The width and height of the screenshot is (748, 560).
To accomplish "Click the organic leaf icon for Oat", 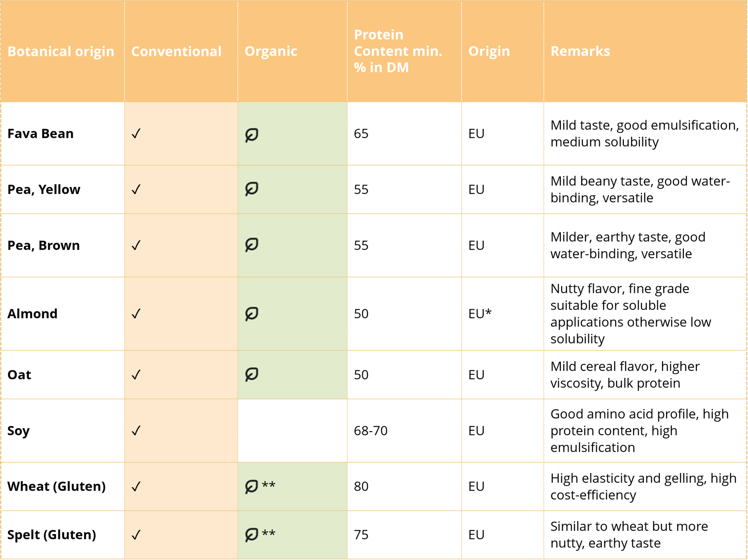I will [252, 374].
